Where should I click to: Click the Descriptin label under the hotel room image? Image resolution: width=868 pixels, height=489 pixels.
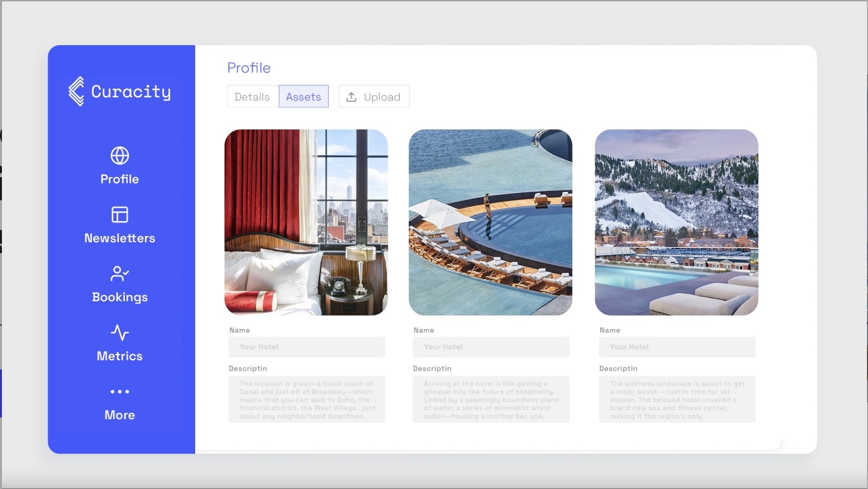248,368
